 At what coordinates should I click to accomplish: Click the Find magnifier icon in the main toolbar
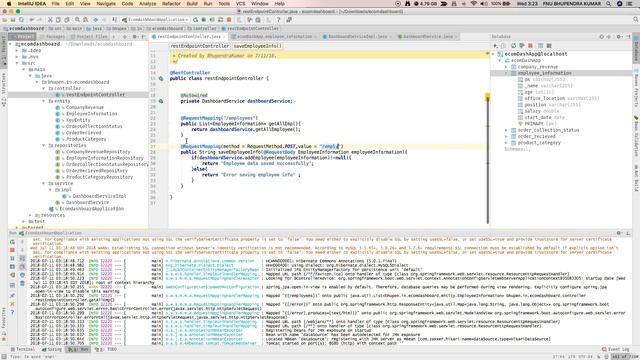77,20
